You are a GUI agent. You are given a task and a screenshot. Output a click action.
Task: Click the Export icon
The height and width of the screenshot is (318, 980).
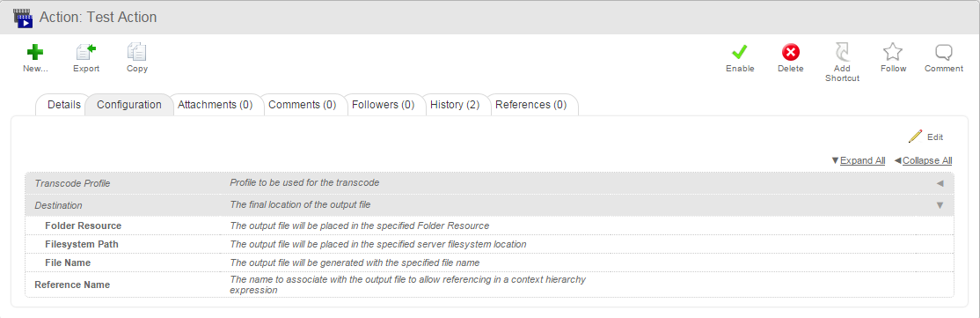(86, 52)
